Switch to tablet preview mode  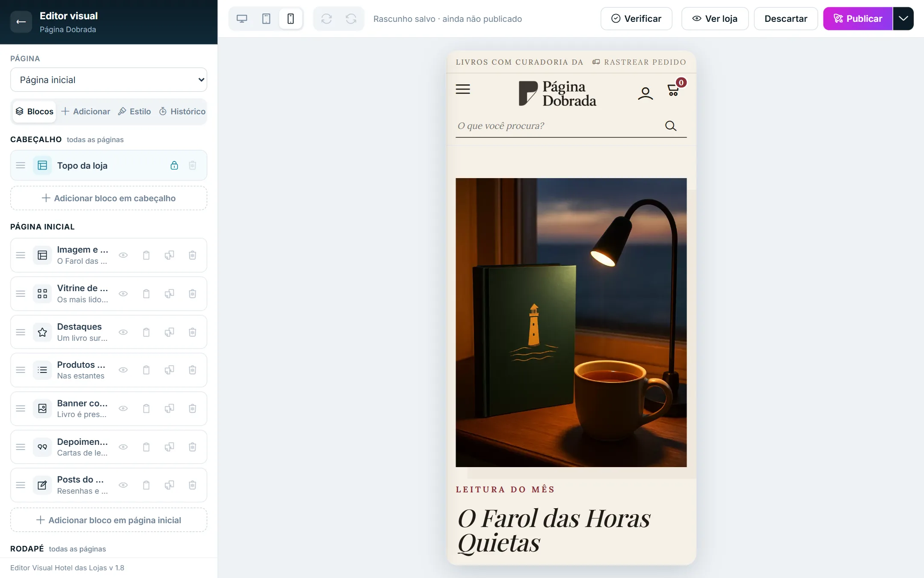pyautogui.click(x=266, y=19)
